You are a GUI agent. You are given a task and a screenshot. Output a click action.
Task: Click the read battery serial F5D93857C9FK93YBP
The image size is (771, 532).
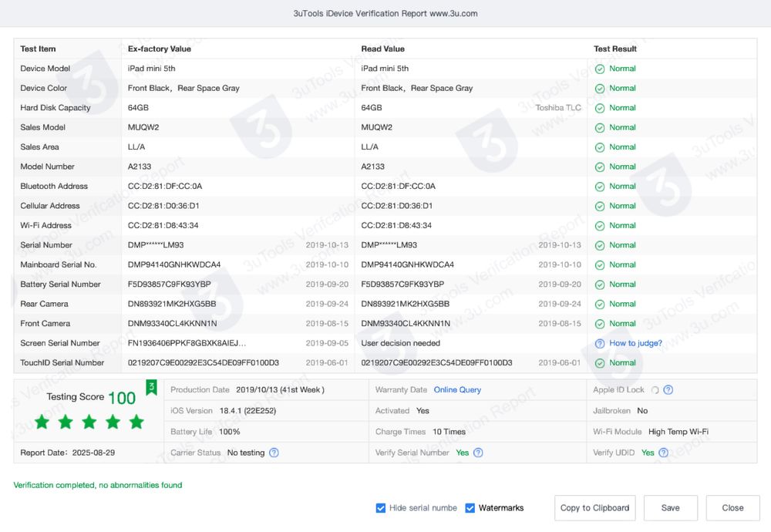402,285
